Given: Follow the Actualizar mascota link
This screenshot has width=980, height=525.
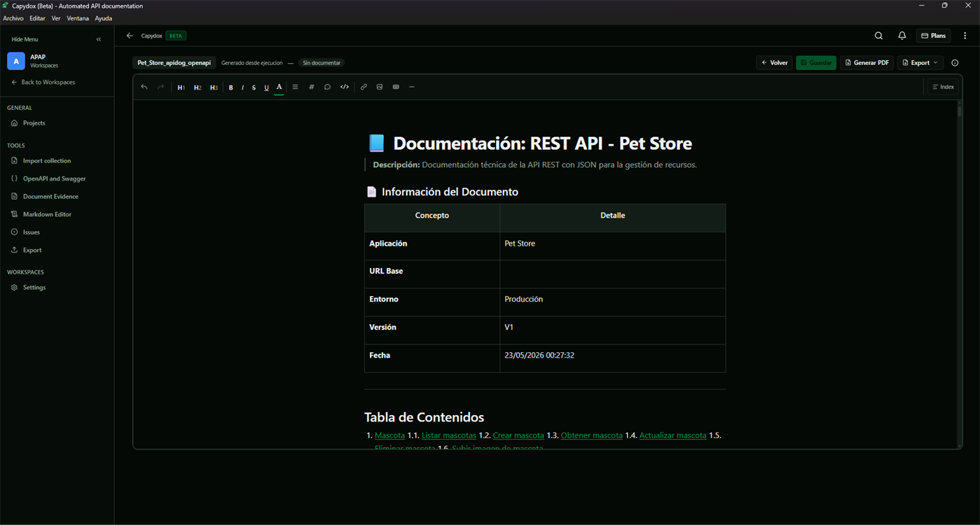Looking at the screenshot, I should point(672,435).
